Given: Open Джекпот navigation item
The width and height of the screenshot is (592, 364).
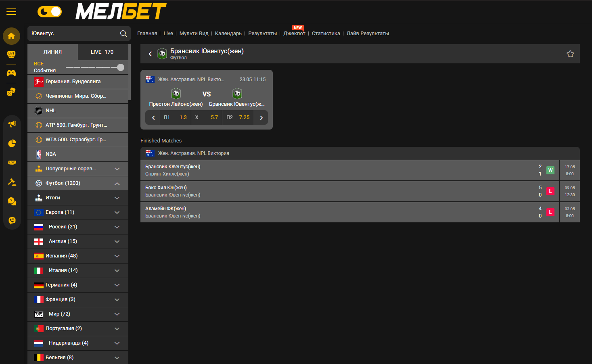Looking at the screenshot, I should [x=295, y=33].
